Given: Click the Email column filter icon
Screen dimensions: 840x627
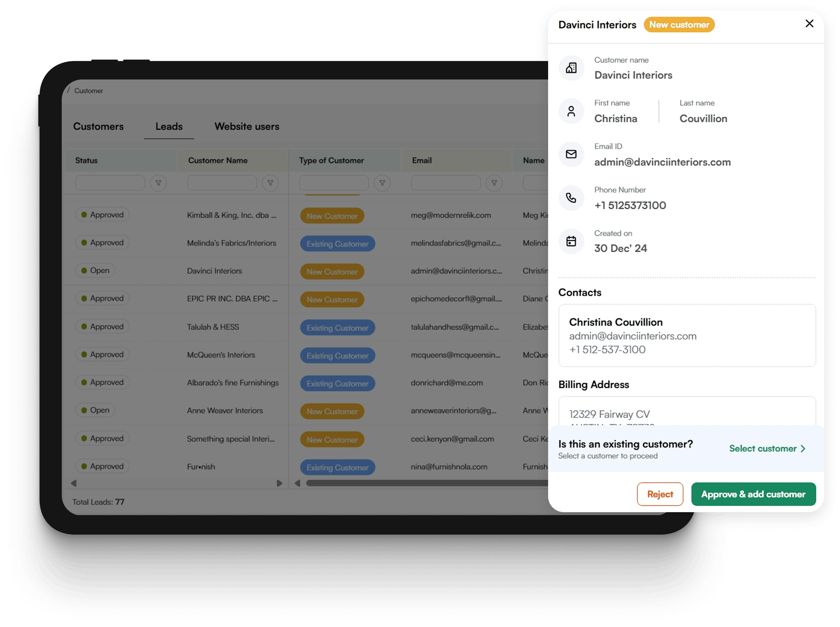Looking at the screenshot, I should tap(494, 183).
